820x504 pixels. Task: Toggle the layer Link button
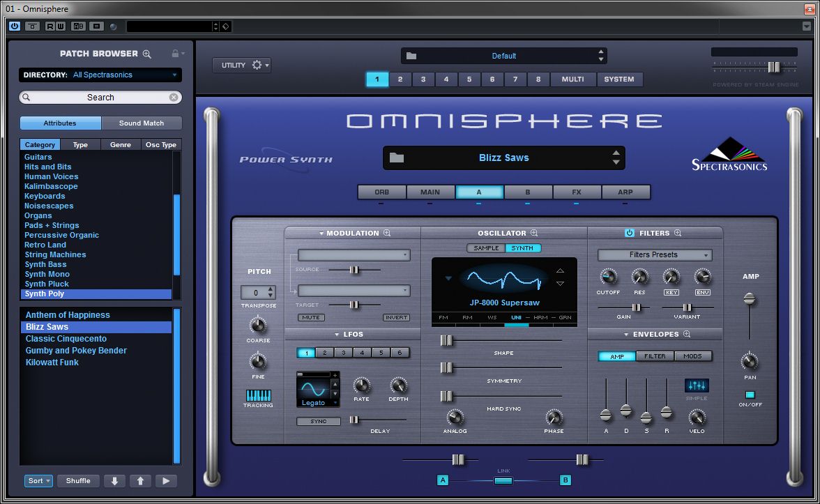click(x=503, y=480)
